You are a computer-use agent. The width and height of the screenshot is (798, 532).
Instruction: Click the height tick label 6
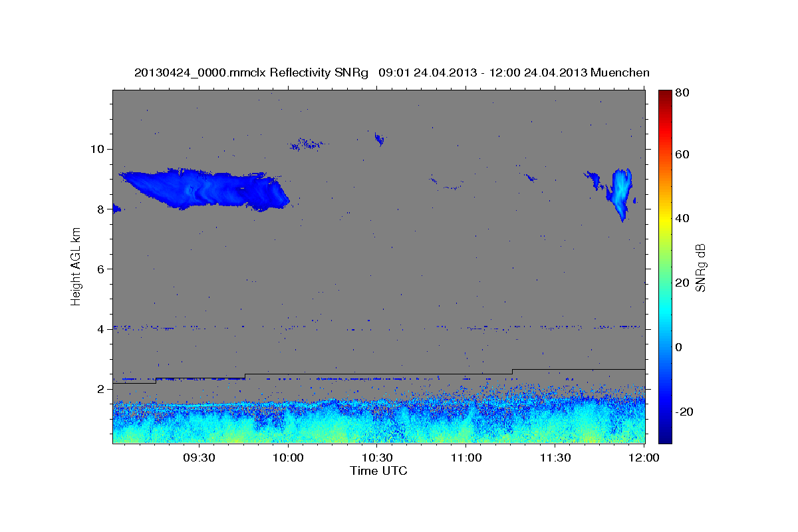tap(102, 269)
